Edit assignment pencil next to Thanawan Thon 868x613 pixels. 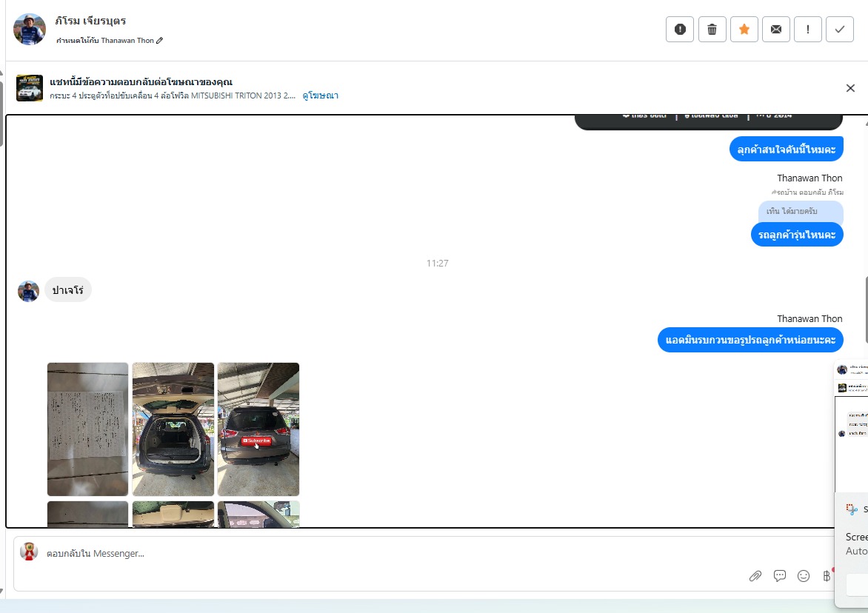pyautogui.click(x=159, y=41)
